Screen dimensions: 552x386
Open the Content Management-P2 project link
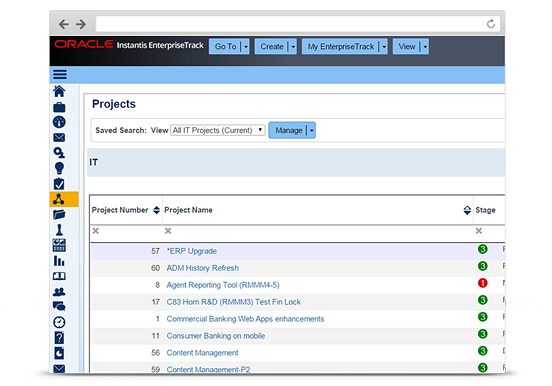208,369
